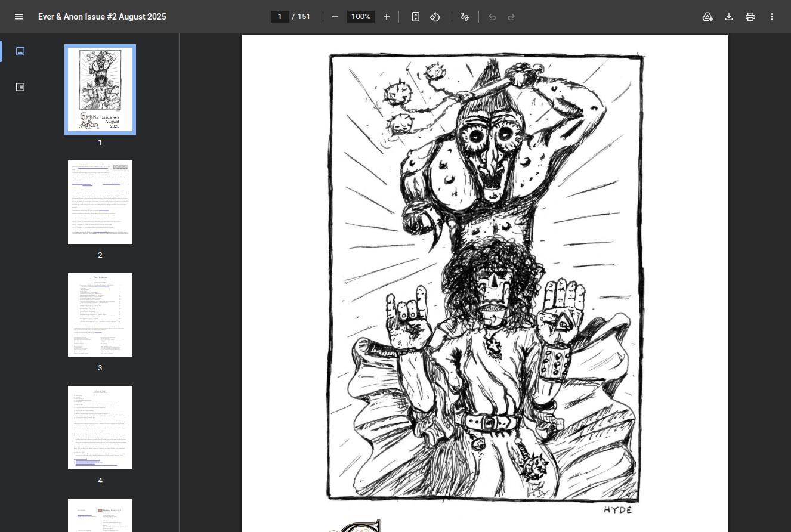This screenshot has width=791, height=532.
Task: Show the thumbnails sidebar view
Action: 20,51
